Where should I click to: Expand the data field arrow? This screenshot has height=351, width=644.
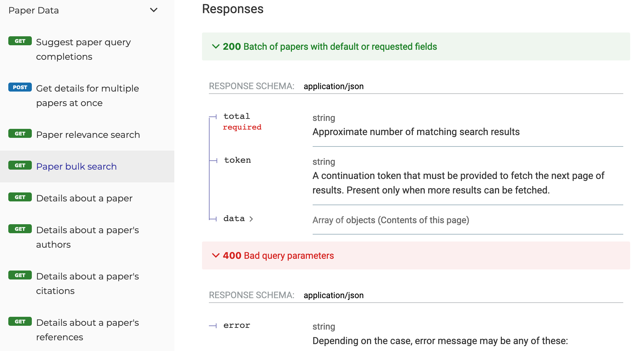pos(251,219)
